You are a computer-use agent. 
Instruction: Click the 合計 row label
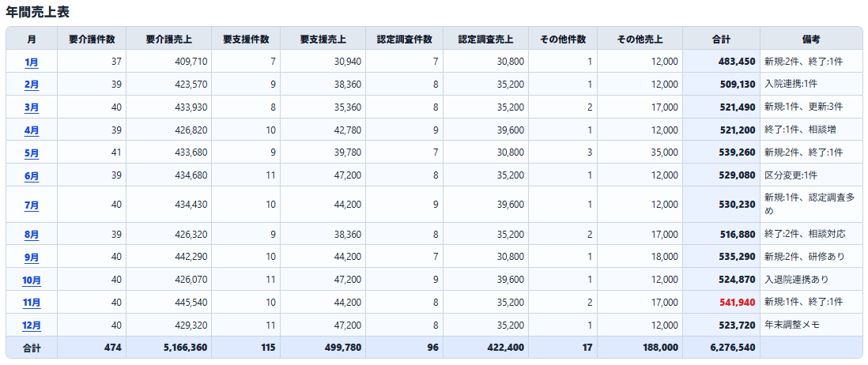click(x=32, y=348)
